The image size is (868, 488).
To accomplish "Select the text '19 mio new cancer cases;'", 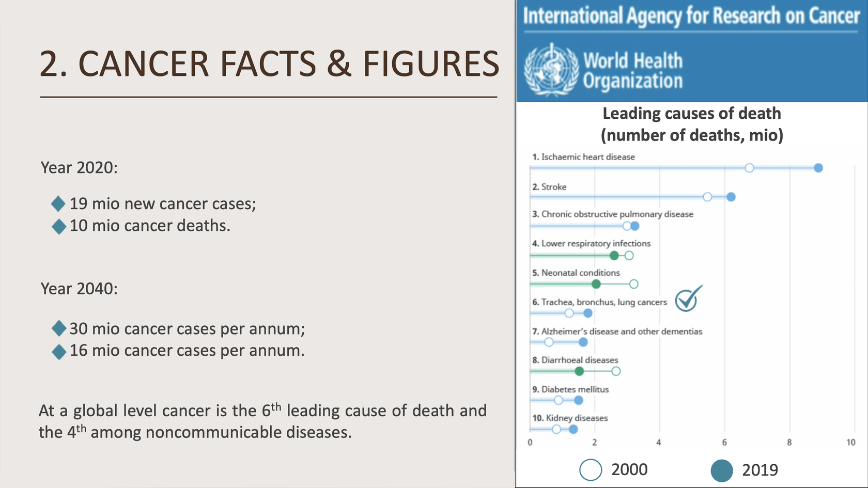I will (x=163, y=204).
